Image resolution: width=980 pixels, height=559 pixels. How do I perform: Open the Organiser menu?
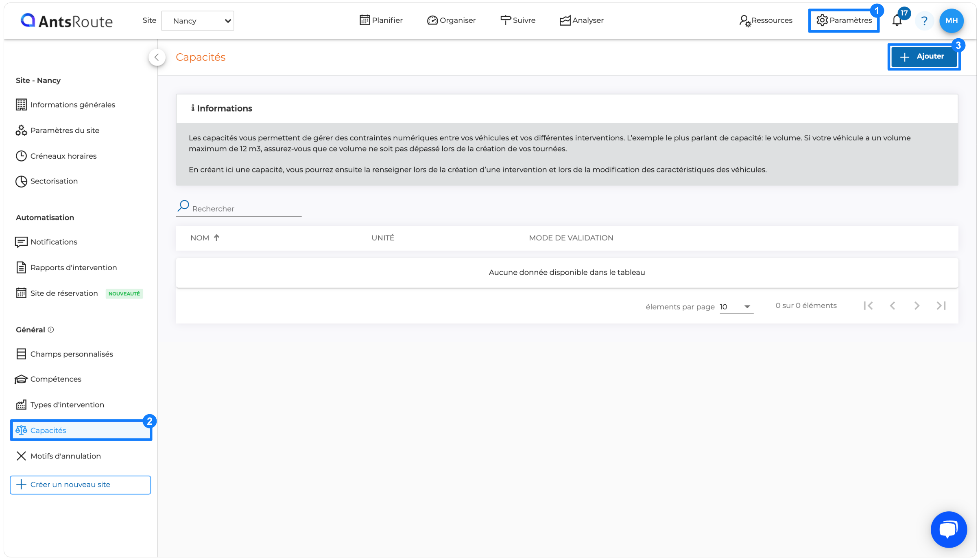click(x=451, y=20)
